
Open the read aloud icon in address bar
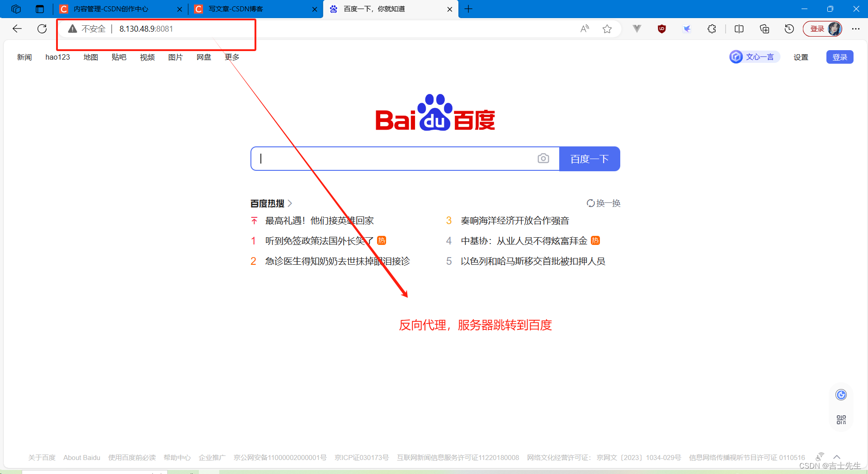[585, 29]
